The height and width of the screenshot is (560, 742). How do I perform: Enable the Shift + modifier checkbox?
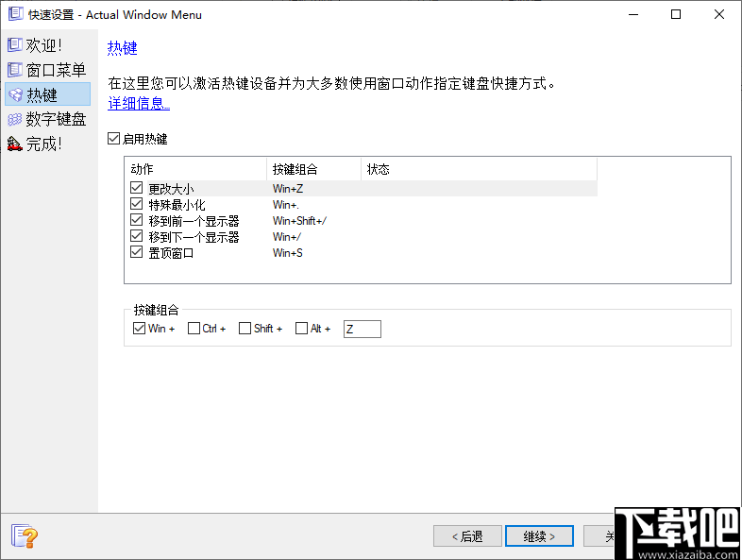point(245,328)
